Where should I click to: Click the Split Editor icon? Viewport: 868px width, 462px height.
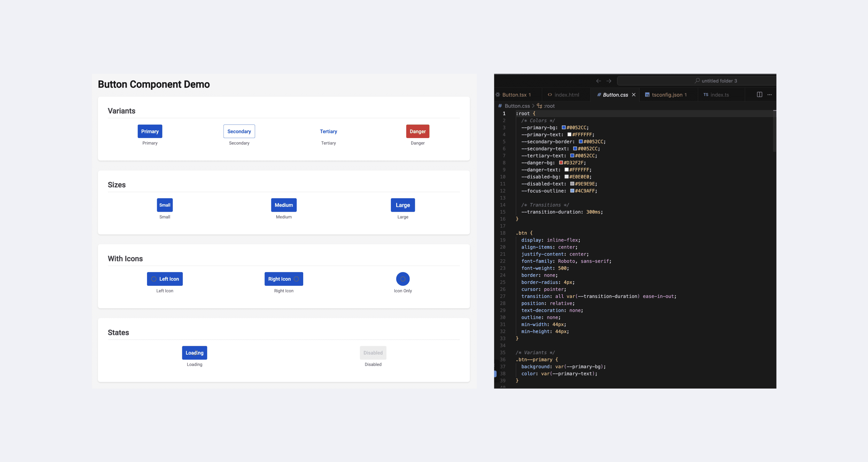[x=759, y=95]
